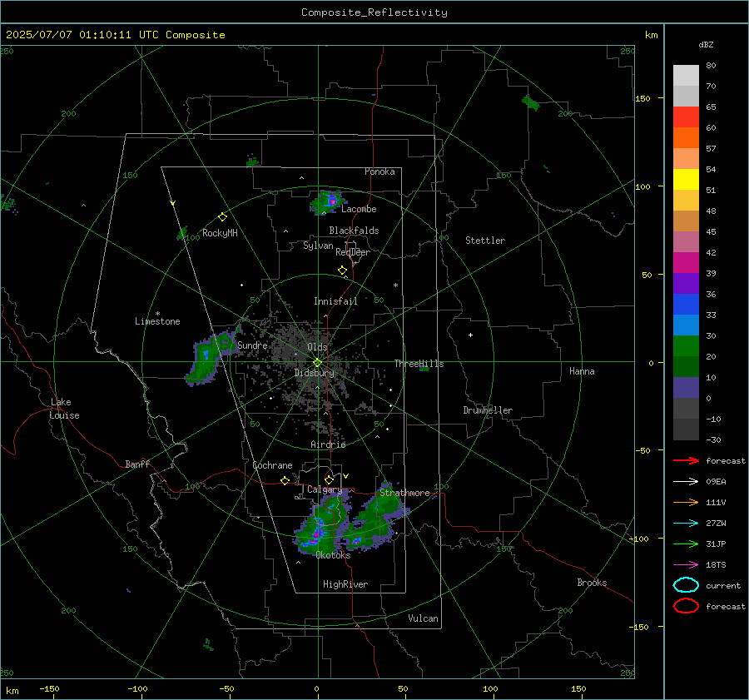The image size is (749, 700).
Task: Click the cyan current ellipse legend icon
Action: point(686,585)
